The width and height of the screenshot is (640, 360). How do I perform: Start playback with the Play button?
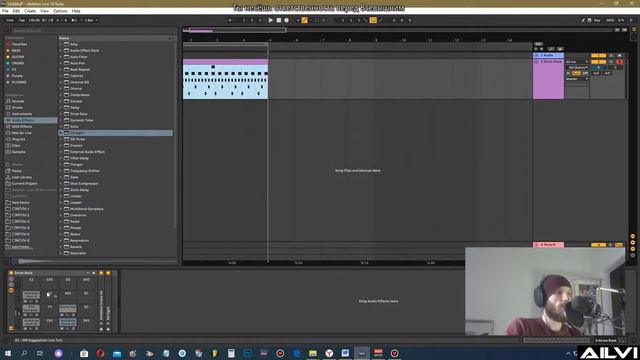click(271, 20)
